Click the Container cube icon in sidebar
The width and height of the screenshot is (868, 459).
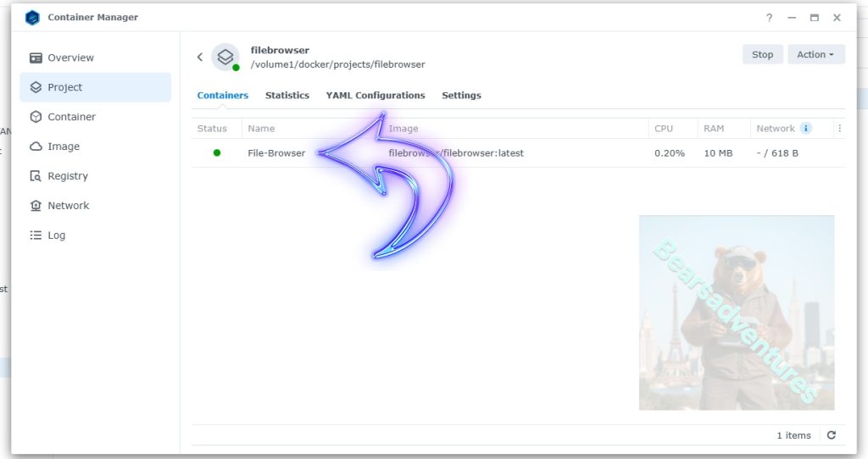[x=36, y=117]
